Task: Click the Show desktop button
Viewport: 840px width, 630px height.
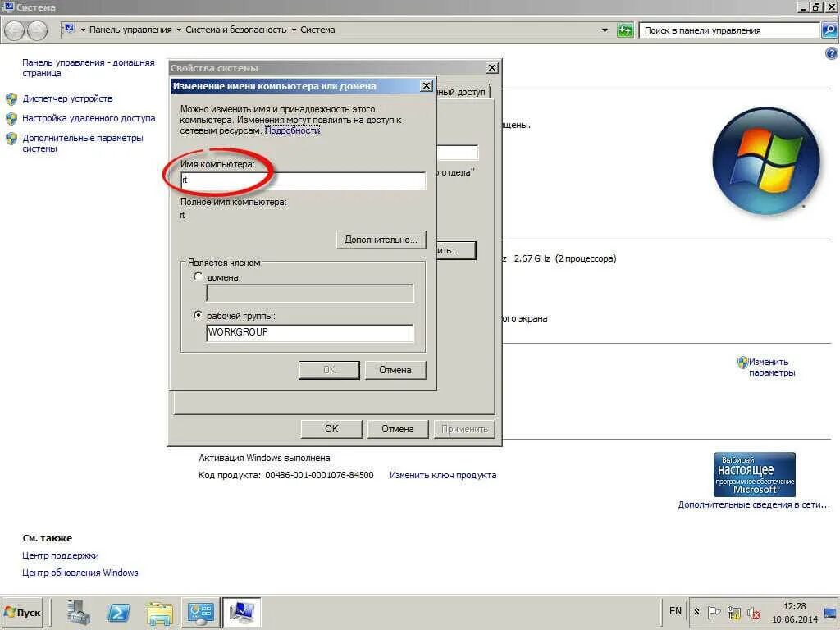Action: click(x=830, y=614)
